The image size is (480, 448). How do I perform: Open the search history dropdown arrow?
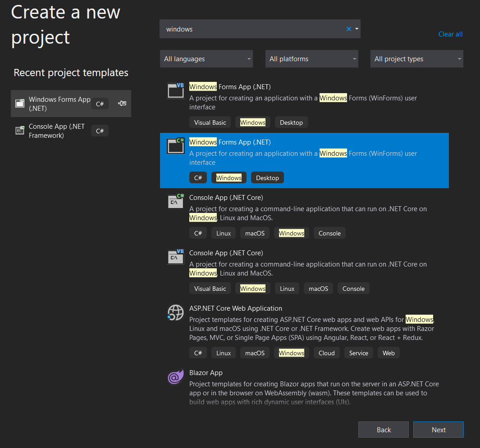[x=357, y=29]
